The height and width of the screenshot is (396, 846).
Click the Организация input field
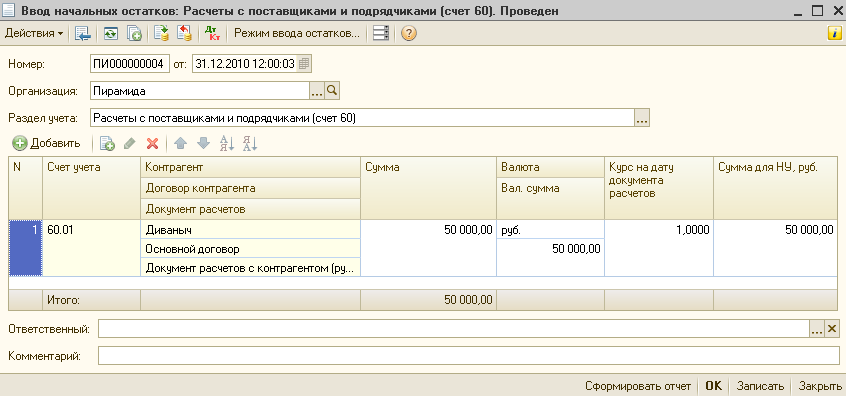[x=200, y=91]
